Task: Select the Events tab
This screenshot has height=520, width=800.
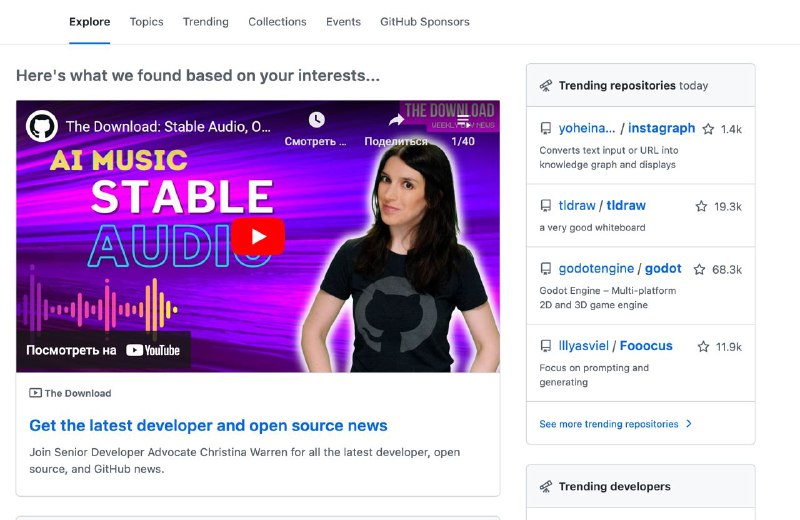Action: [343, 22]
